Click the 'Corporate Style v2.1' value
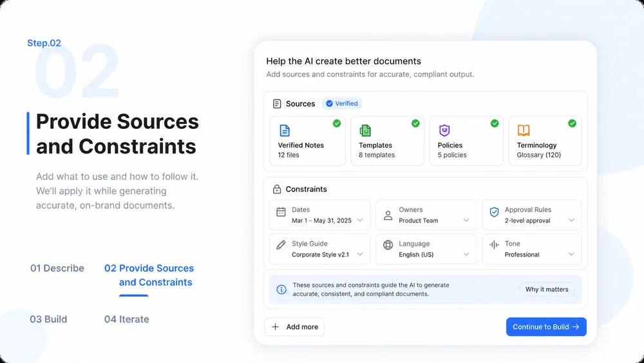This screenshot has height=363, width=644. 320,255
